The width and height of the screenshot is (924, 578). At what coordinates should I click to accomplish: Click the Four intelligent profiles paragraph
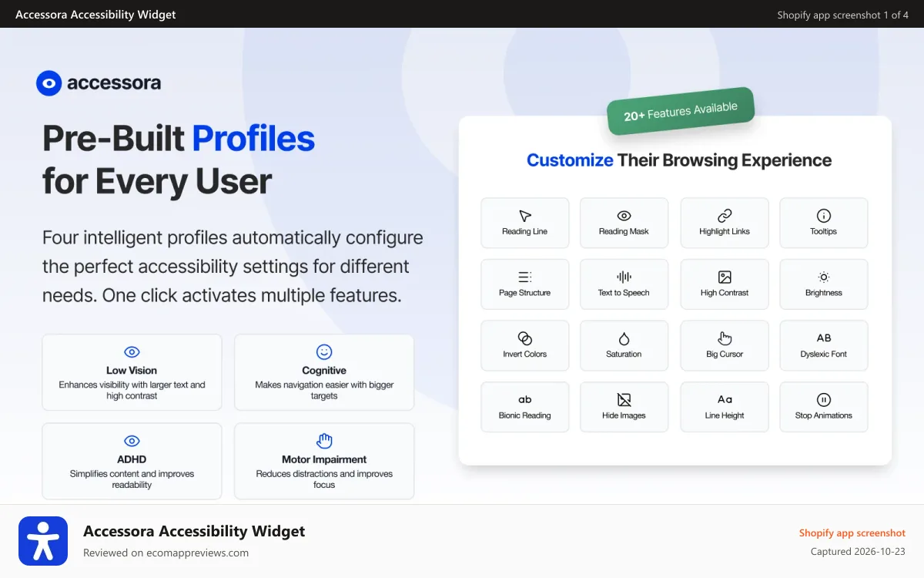pos(233,266)
